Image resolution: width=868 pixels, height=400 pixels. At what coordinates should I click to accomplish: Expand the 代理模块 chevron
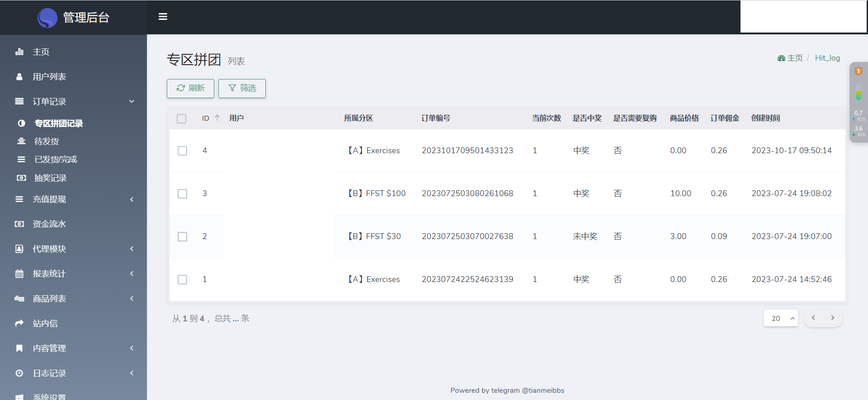click(132, 249)
